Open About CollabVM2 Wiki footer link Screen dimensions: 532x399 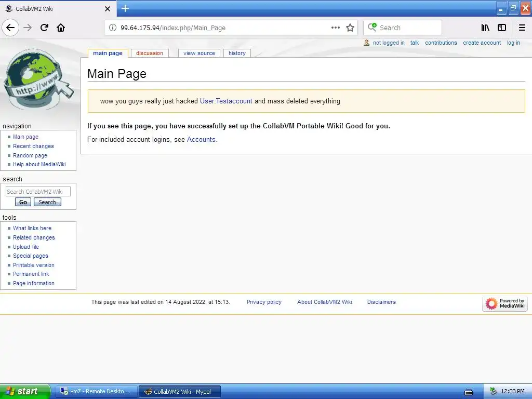pos(324,302)
